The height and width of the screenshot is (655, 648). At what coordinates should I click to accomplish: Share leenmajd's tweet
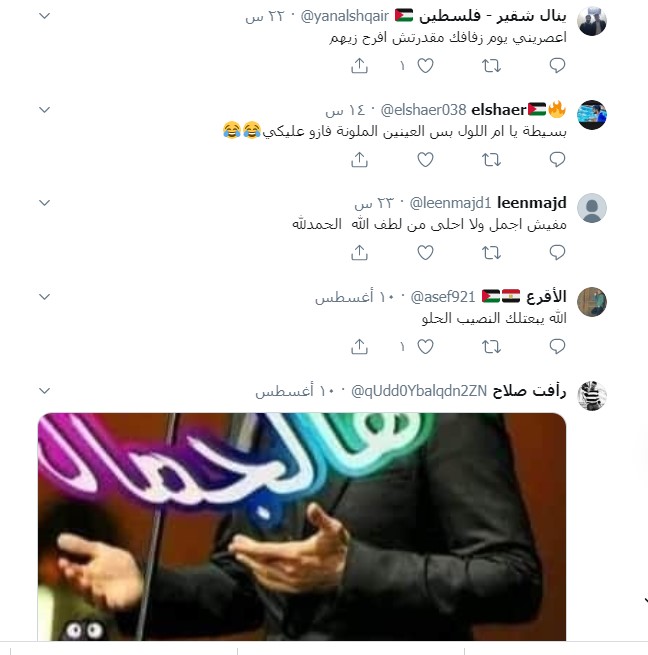click(359, 253)
